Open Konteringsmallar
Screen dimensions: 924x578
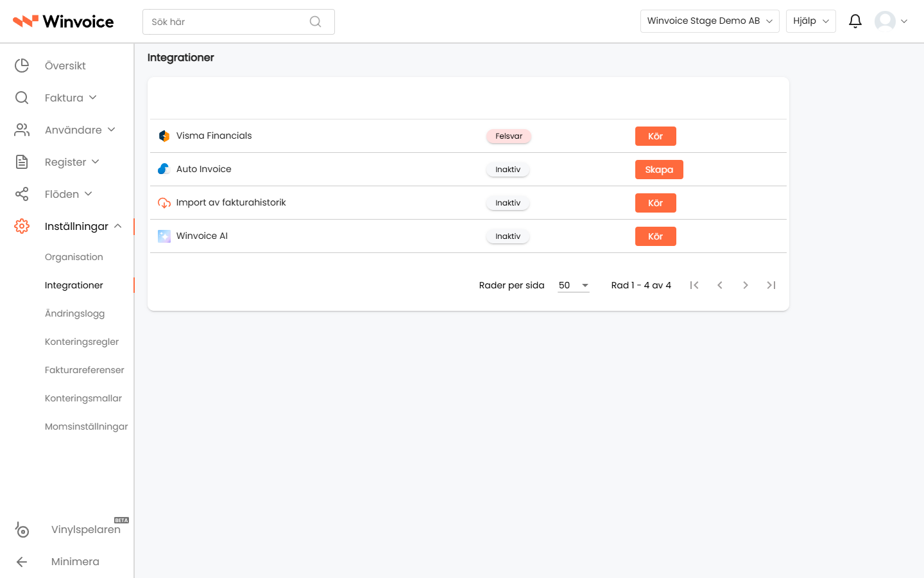pyautogui.click(x=83, y=398)
